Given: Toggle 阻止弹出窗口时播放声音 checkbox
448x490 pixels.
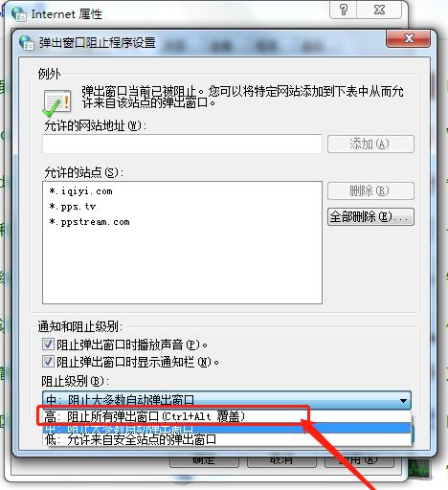Looking at the screenshot, I should (x=48, y=345).
